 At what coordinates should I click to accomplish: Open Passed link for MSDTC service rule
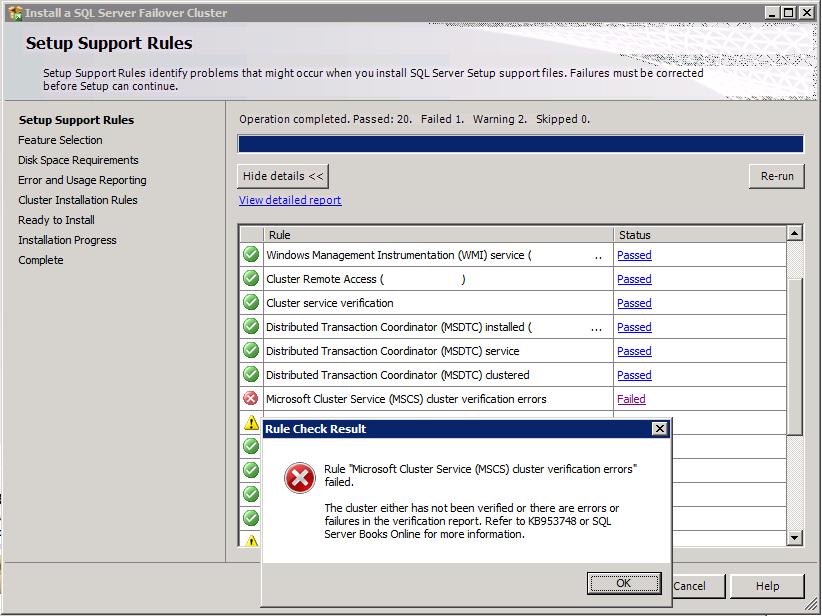coord(634,351)
